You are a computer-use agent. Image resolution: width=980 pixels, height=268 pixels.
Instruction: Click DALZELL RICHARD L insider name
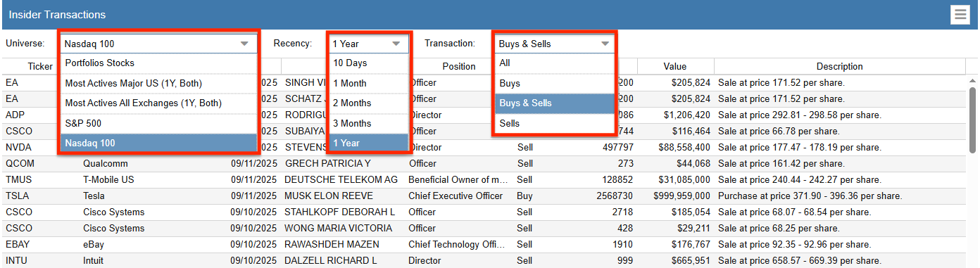(330, 260)
